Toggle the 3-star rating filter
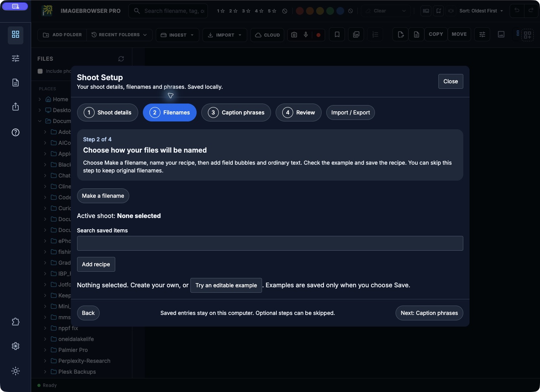Image resolution: width=540 pixels, height=392 pixels. [246, 11]
